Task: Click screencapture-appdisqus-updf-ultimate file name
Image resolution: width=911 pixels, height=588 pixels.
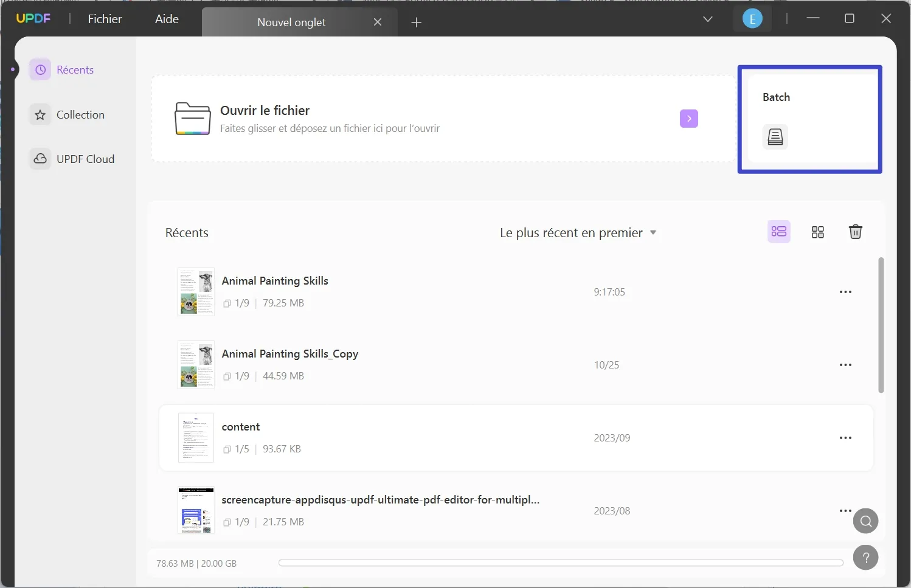Action: tap(381, 500)
